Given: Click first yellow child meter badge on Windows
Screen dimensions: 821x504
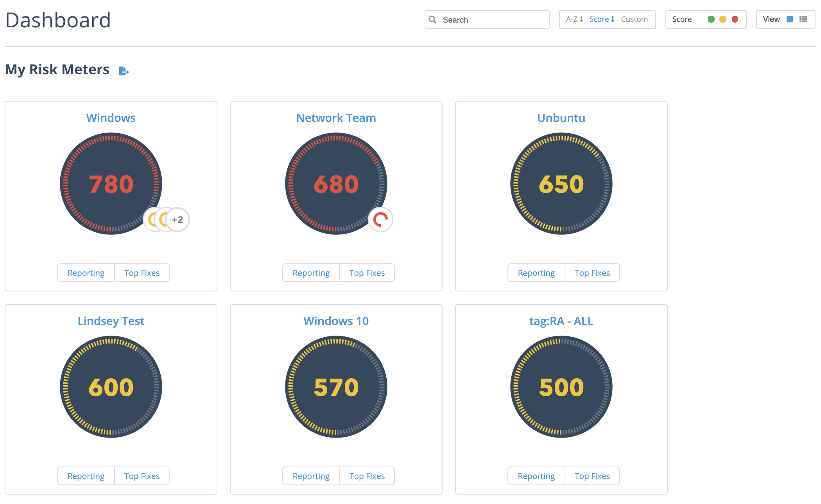Looking at the screenshot, I should [x=150, y=220].
